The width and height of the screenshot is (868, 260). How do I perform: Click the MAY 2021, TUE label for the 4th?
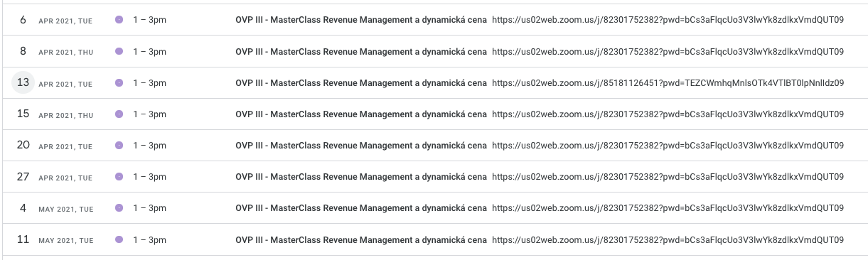tap(66, 209)
